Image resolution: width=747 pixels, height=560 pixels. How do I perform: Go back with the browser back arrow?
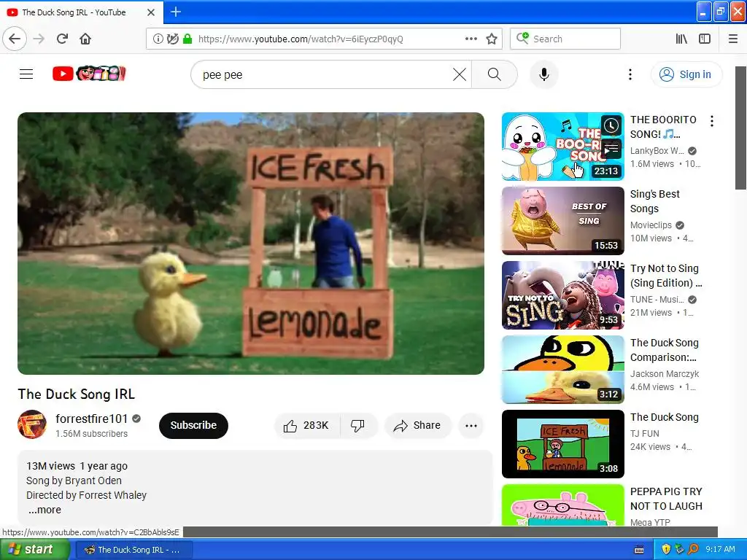(x=15, y=39)
